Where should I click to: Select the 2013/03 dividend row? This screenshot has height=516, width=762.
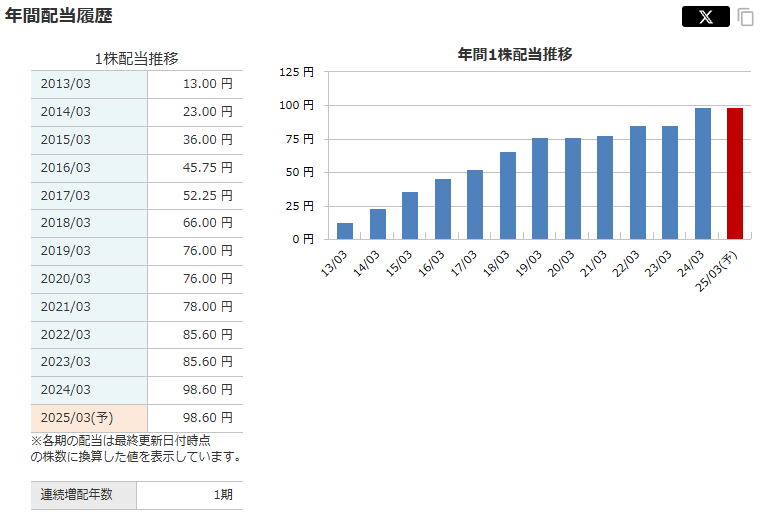coord(136,84)
